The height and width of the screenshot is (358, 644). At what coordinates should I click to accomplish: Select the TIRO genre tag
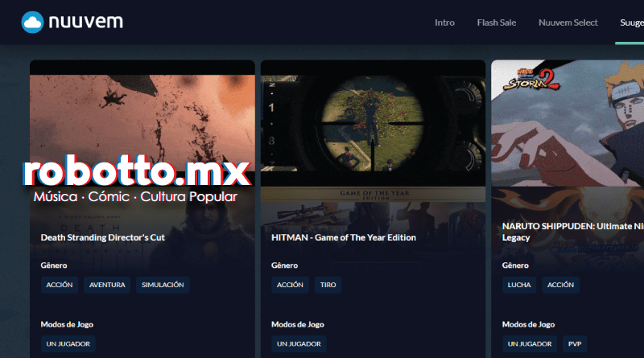pyautogui.click(x=328, y=285)
